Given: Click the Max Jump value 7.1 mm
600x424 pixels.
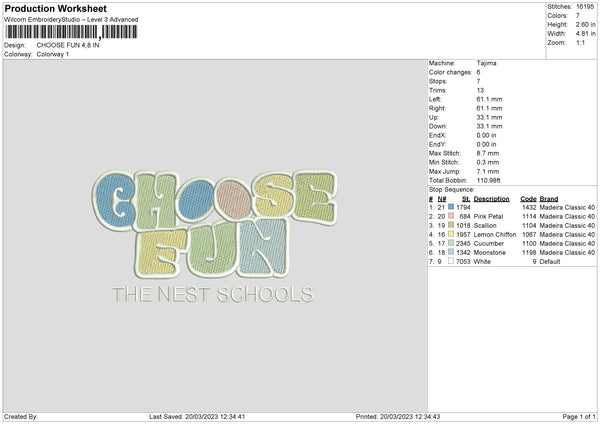Looking at the screenshot, I should 488,171.
